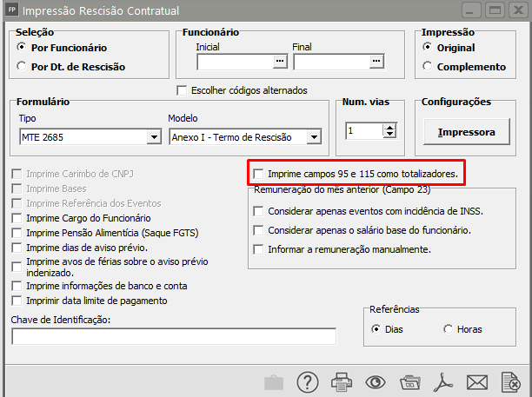Tick Escolher códigos alternados checkbox
The height and width of the screenshot is (397, 532).
(x=182, y=89)
